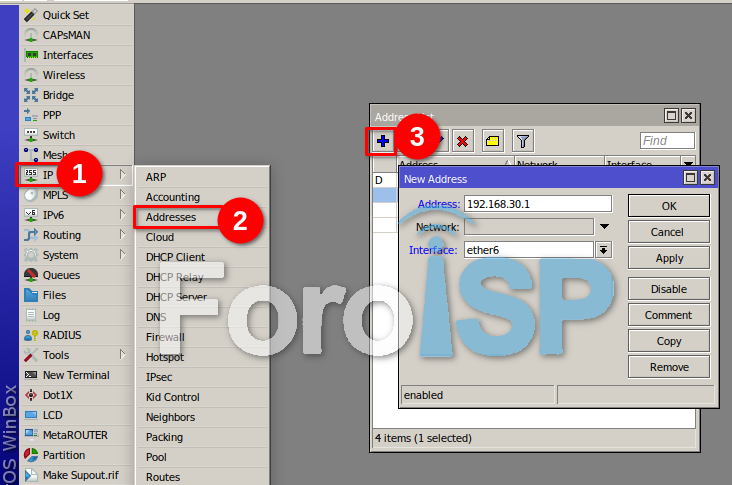
Task: Open the Queues sidebar entry
Action: coord(61,275)
